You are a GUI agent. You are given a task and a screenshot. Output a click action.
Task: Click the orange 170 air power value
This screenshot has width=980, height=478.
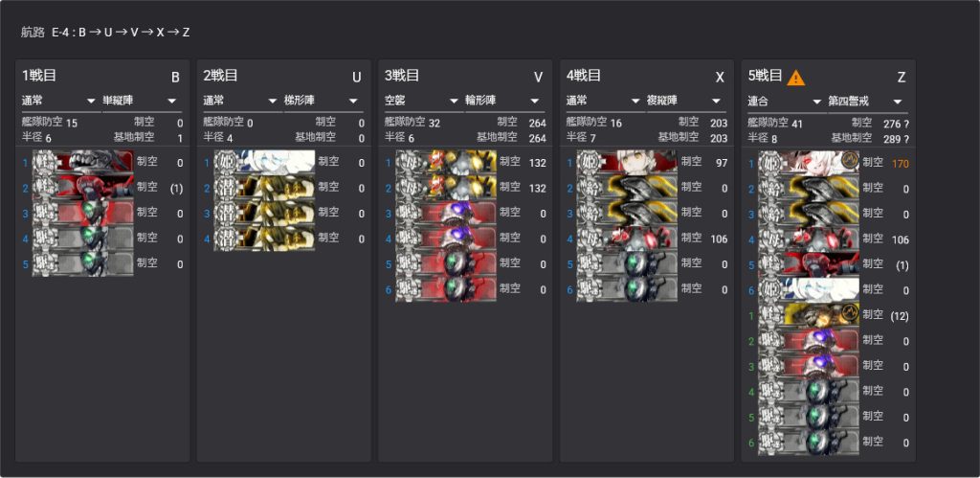pos(901,164)
